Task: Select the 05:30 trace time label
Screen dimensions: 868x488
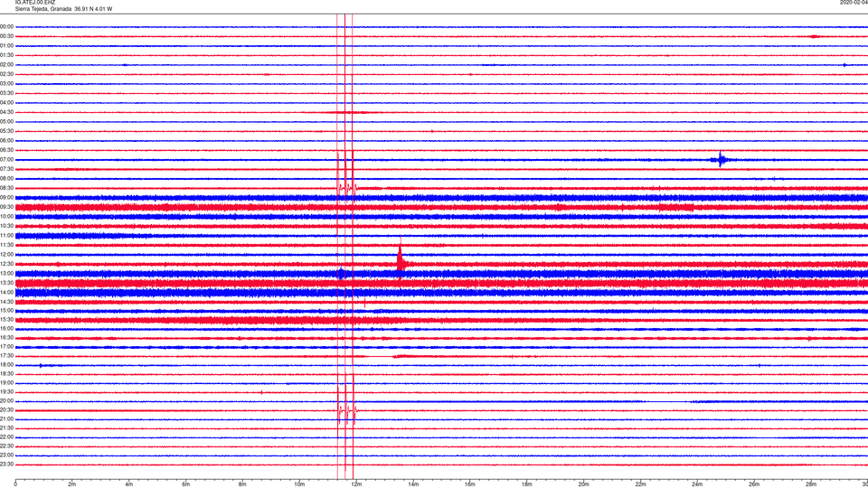Action: coord(7,131)
